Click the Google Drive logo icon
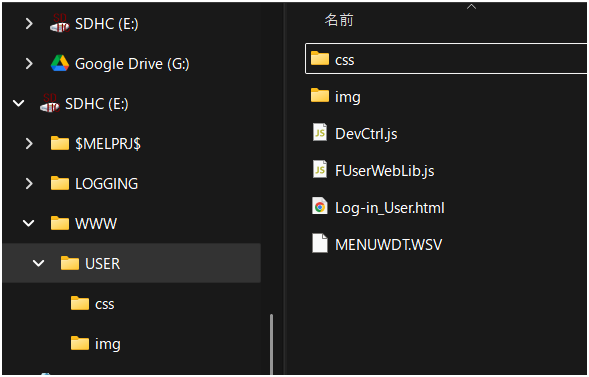Image resolution: width=589 pixels, height=377 pixels. [x=60, y=63]
